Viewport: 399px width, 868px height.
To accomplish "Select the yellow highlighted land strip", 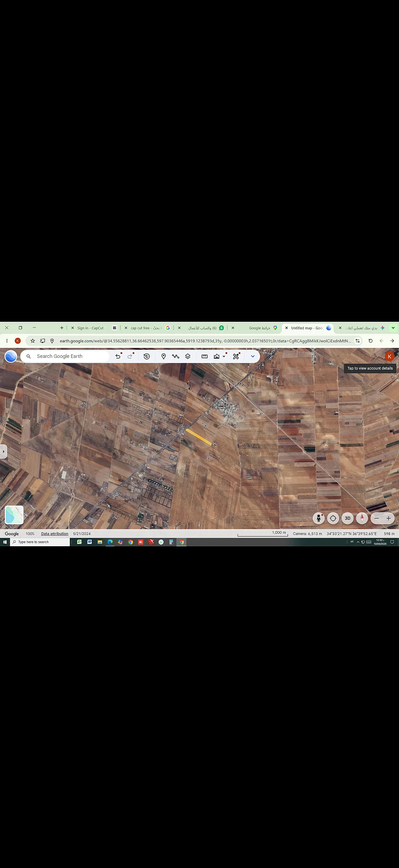I will 199,437.
